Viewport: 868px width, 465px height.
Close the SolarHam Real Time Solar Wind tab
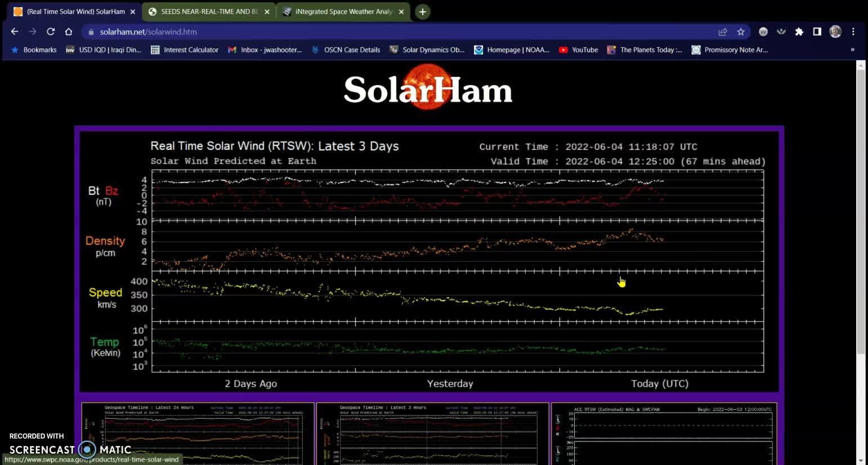133,11
